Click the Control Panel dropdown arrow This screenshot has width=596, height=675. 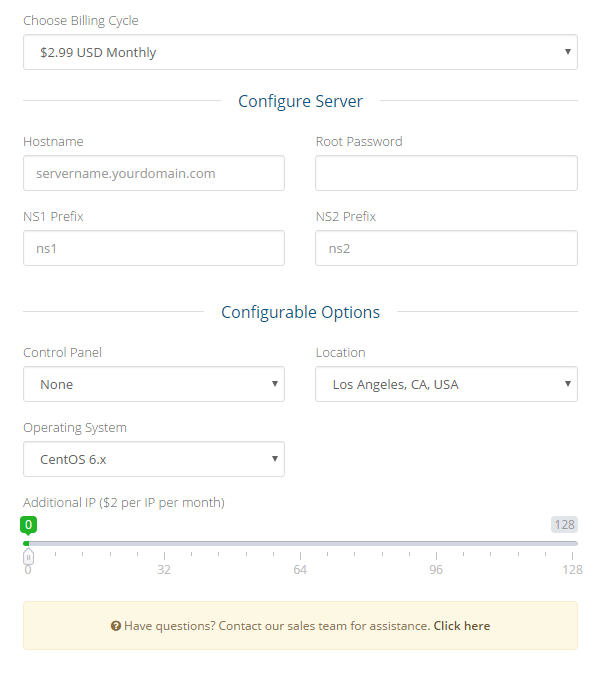click(x=275, y=384)
